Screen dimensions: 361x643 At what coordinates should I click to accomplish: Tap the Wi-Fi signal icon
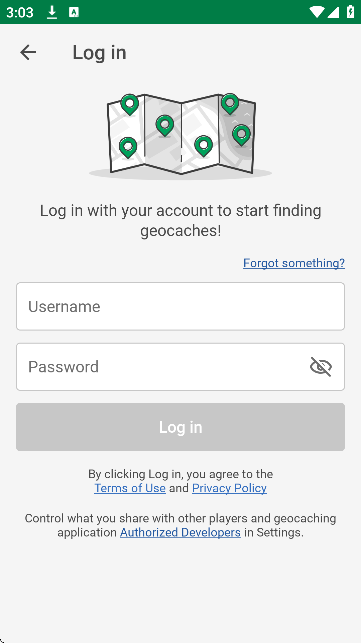pos(316,12)
